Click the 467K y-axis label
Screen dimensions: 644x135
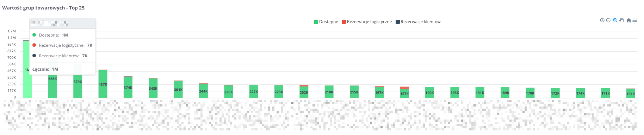coord(12,71)
